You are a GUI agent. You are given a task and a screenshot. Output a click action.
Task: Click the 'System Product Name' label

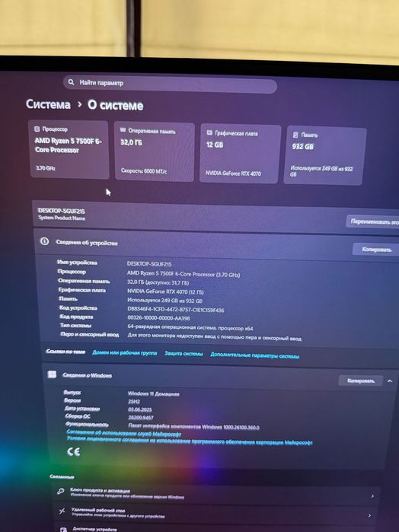pyautogui.click(x=62, y=218)
